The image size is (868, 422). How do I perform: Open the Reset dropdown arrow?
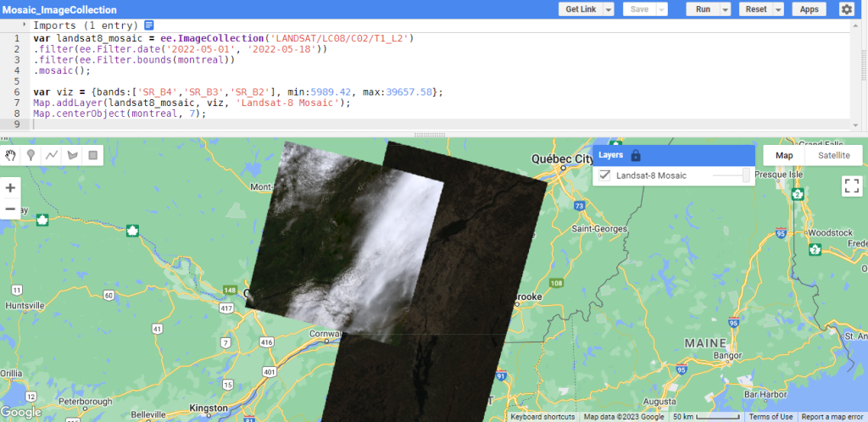pos(778,9)
